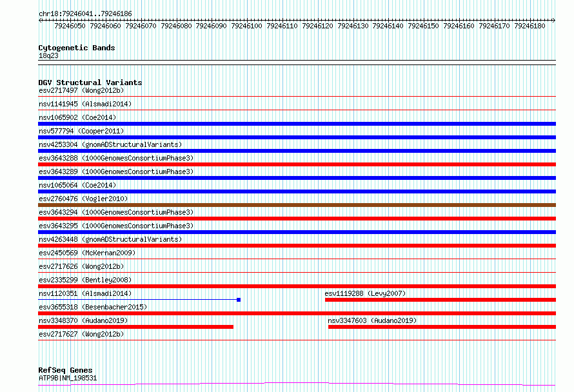Click the thin blue line of nsv1120351
The image size is (574, 392).
coord(137,300)
